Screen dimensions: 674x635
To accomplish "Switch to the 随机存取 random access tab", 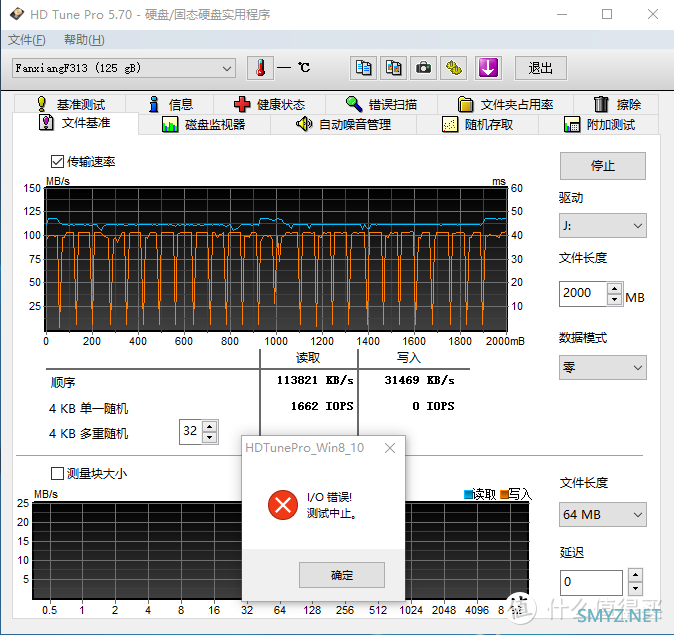I will coord(477,125).
